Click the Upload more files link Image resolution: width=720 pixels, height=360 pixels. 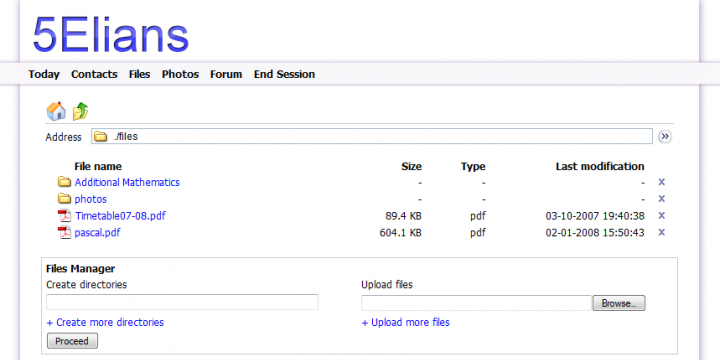405,322
